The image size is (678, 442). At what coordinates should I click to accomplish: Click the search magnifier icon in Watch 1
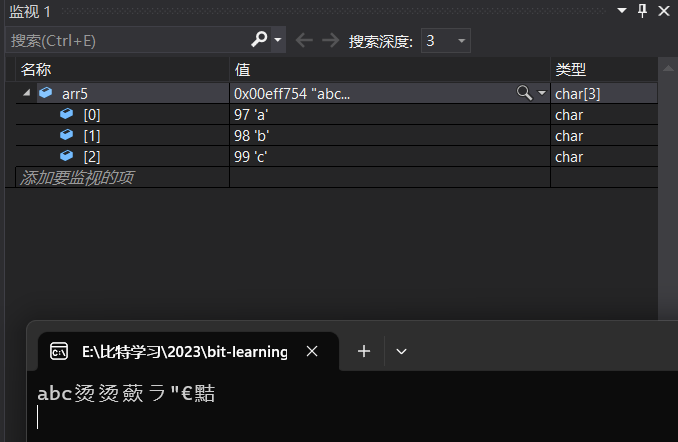click(x=259, y=40)
